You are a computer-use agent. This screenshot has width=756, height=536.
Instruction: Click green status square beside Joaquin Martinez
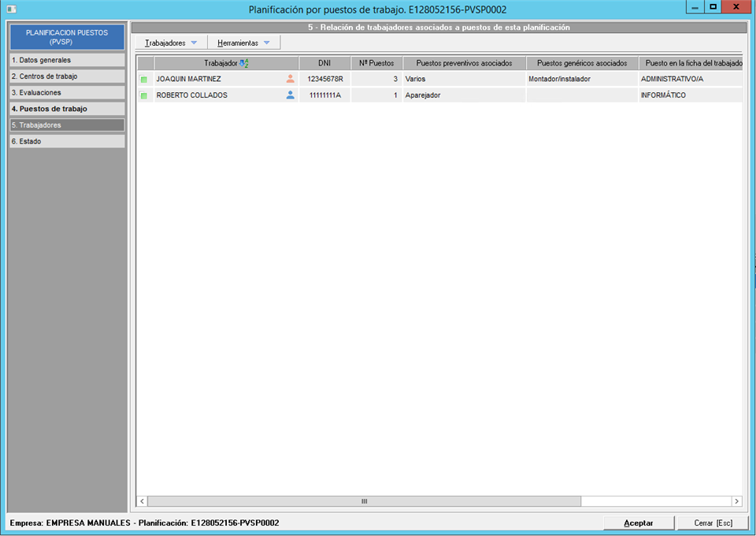144,80
